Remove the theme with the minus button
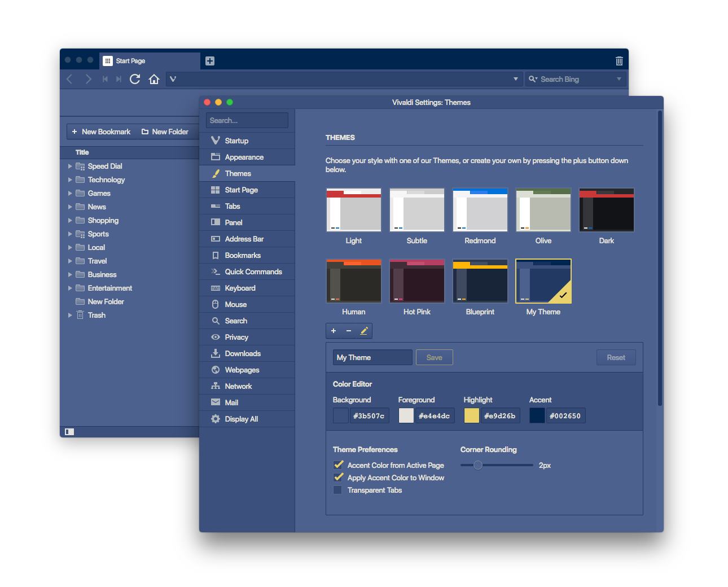 [349, 331]
